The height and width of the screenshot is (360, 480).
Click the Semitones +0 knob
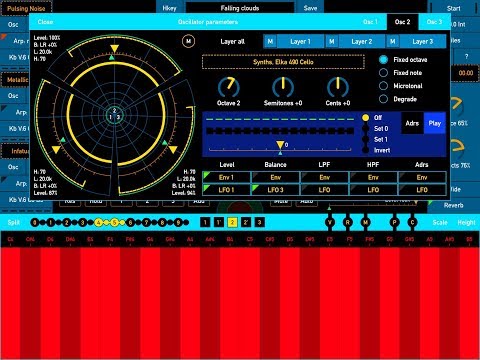click(283, 88)
